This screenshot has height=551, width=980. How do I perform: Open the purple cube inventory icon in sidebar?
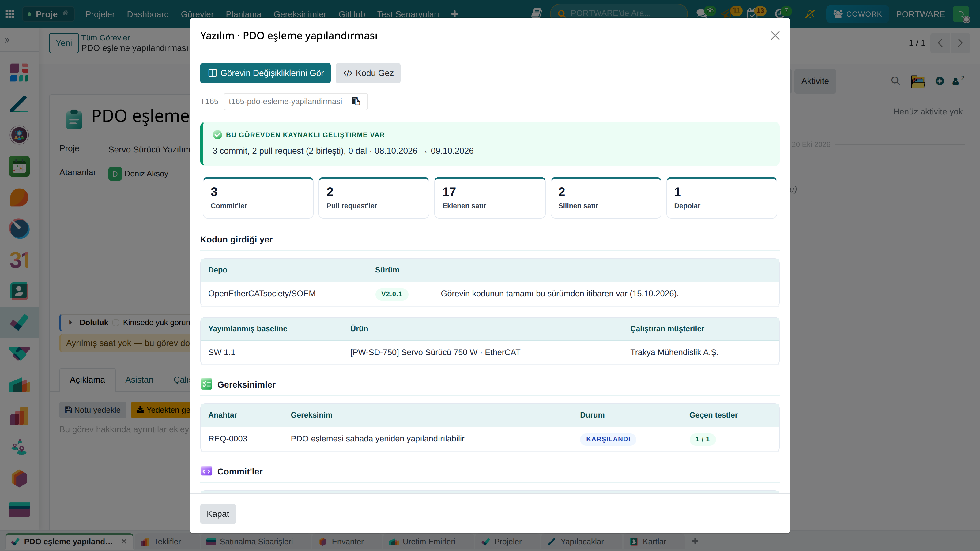(19, 478)
